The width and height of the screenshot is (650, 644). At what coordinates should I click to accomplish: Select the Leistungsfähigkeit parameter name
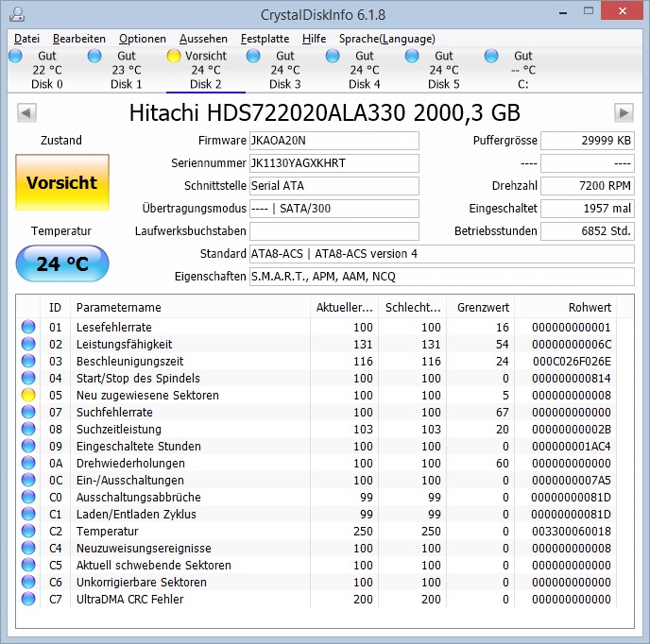[x=124, y=344]
